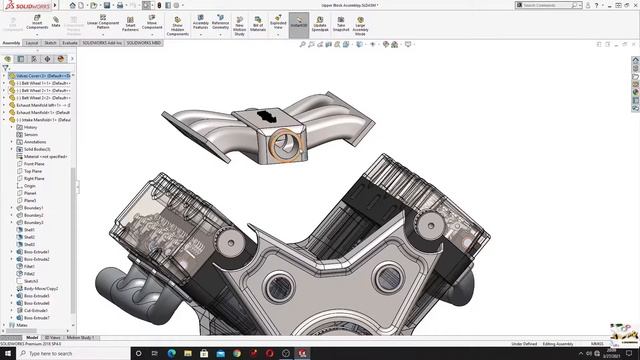Expand the Boundary1 feature
Image resolution: width=640 pixels, height=360 pixels.
(x=11, y=208)
